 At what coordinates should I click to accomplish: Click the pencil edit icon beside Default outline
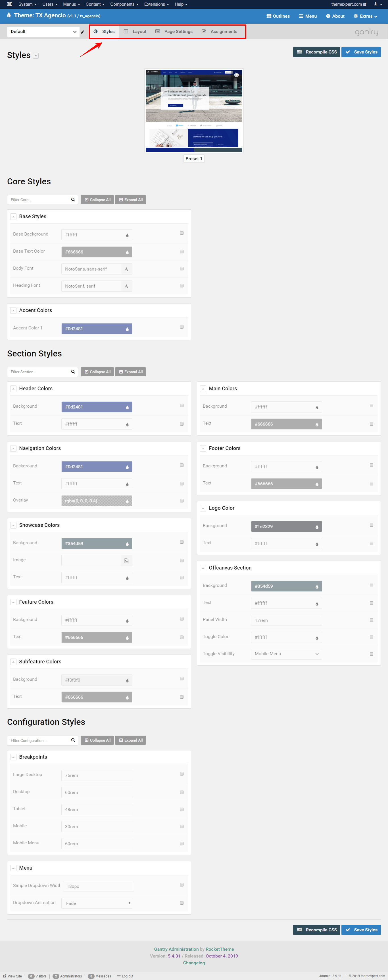82,32
